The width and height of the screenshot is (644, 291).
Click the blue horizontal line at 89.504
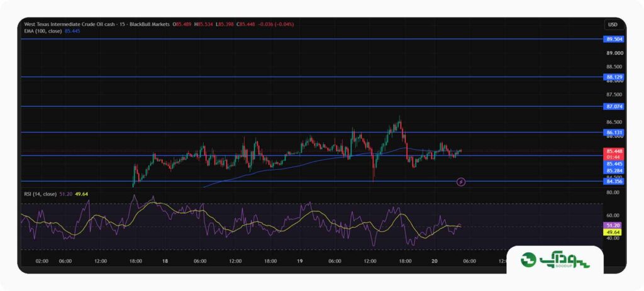[x=311, y=40]
